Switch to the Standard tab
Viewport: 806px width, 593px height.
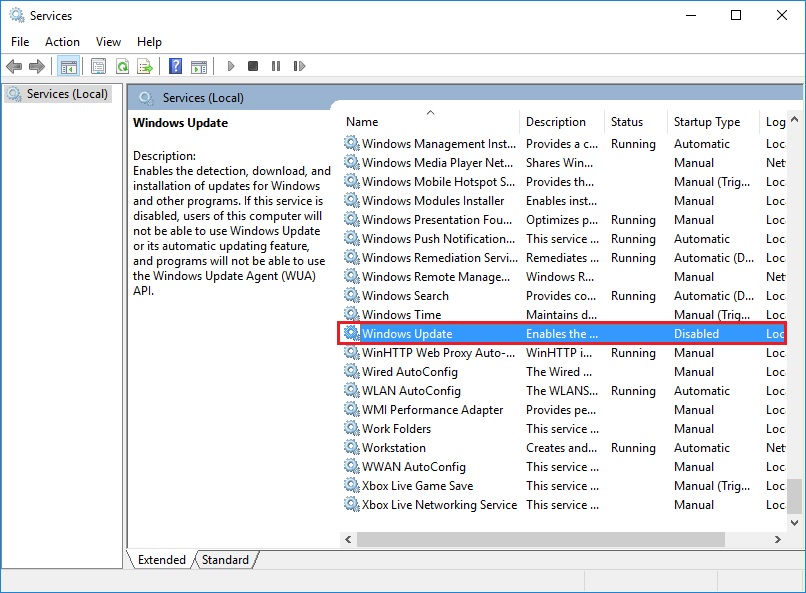click(x=225, y=560)
